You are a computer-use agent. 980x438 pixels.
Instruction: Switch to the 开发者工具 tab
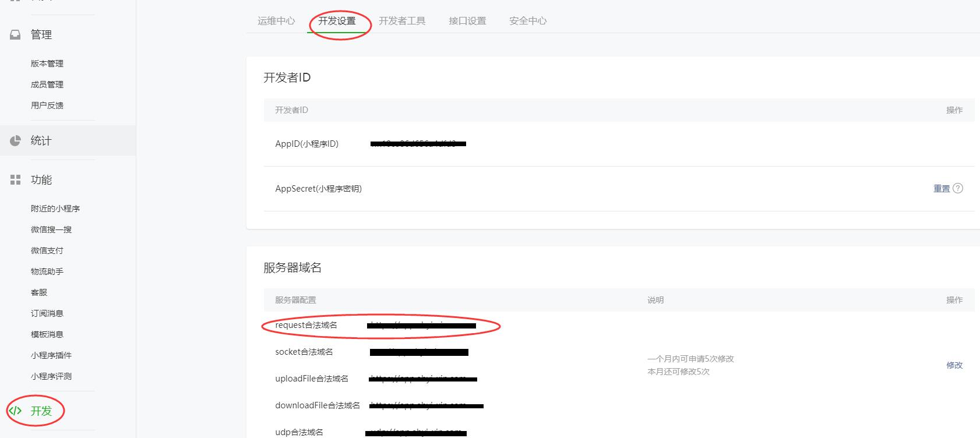[x=402, y=21]
